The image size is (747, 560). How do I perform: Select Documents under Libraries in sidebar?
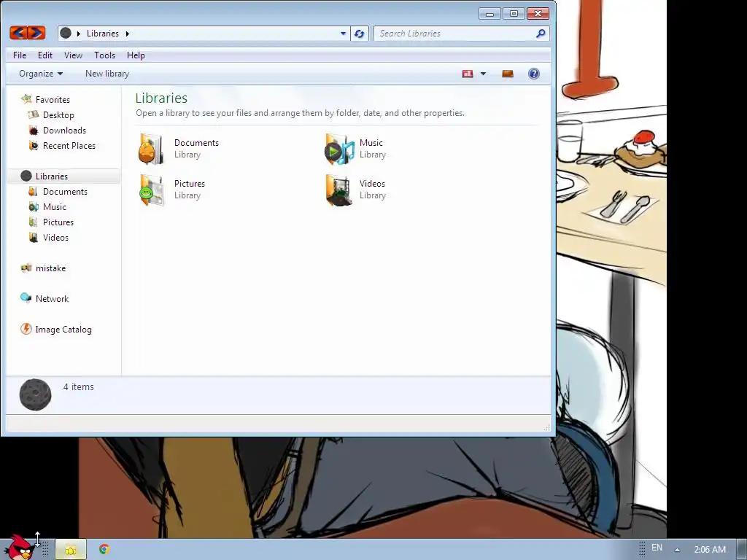click(x=65, y=192)
